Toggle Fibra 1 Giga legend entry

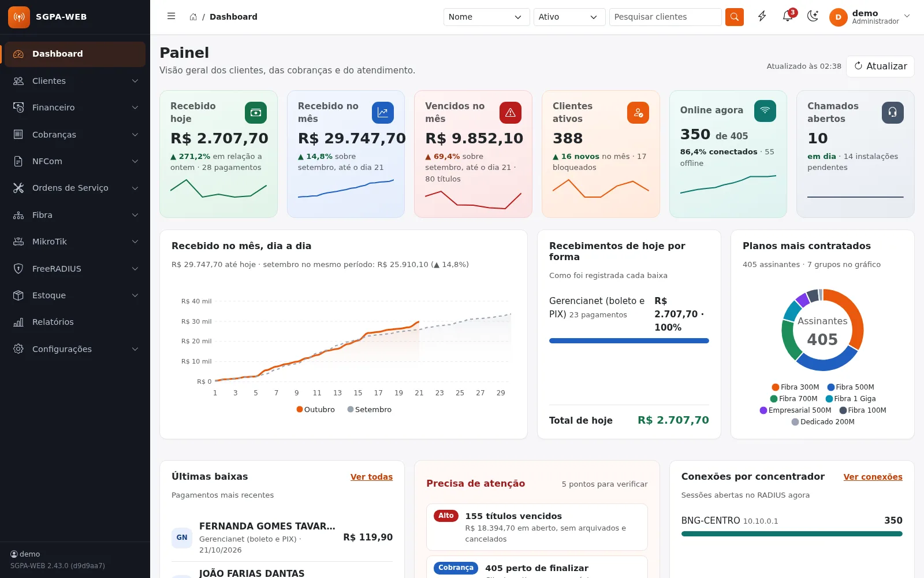851,399
